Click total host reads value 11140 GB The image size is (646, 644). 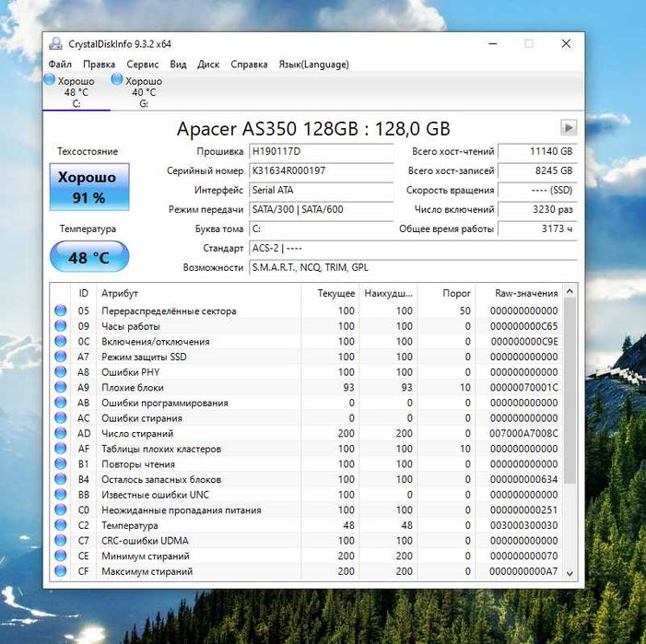pos(537,151)
